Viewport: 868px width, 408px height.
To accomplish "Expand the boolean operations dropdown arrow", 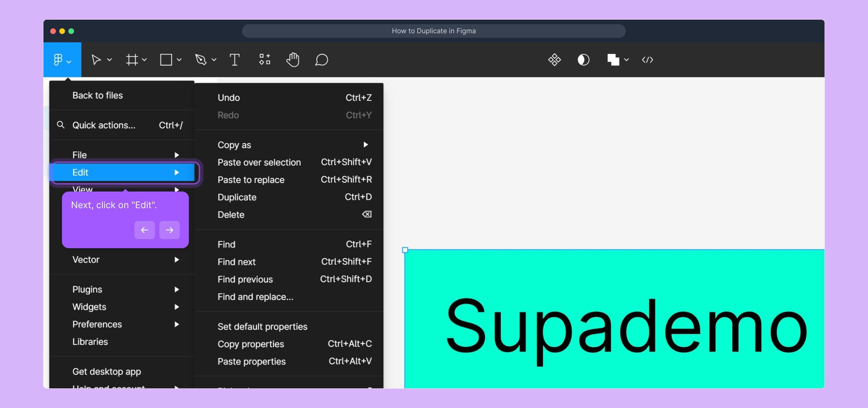I will pos(627,60).
